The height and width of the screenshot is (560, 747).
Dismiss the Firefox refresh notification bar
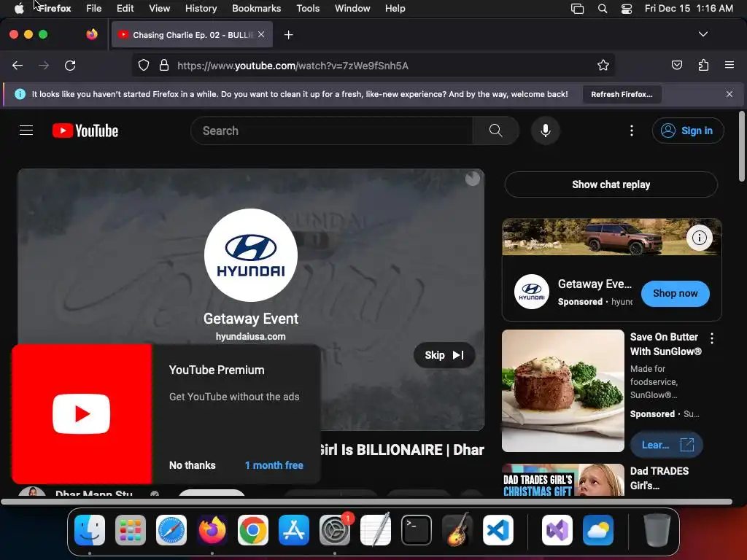[729, 94]
